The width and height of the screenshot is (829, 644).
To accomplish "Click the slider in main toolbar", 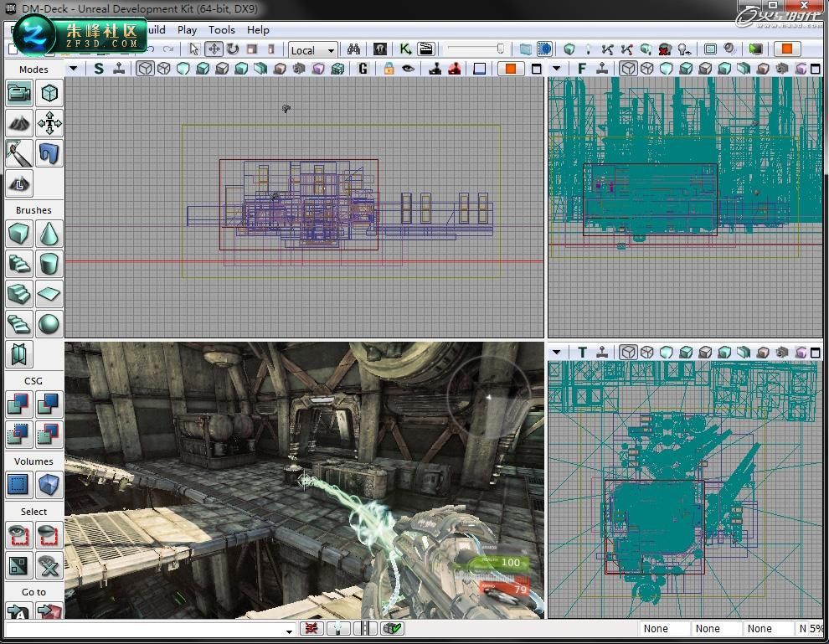I will point(476,49).
